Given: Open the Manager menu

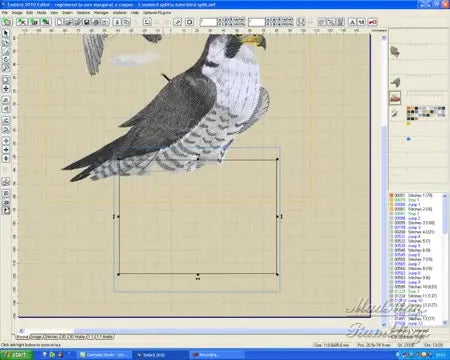Looking at the screenshot, I should coord(101,13).
